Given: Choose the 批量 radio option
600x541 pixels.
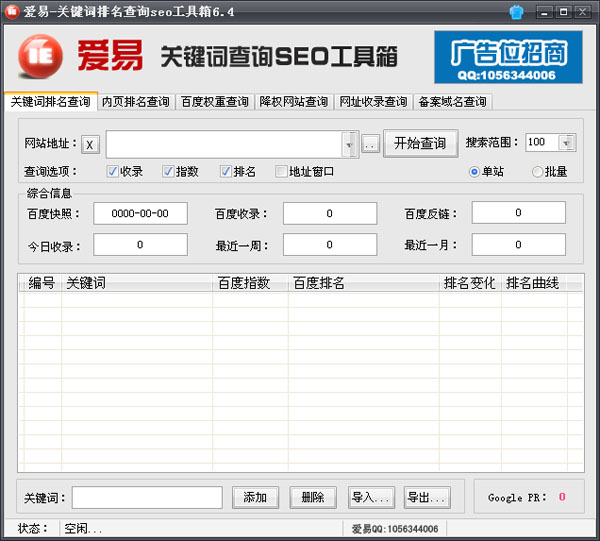Looking at the screenshot, I should tap(537, 172).
